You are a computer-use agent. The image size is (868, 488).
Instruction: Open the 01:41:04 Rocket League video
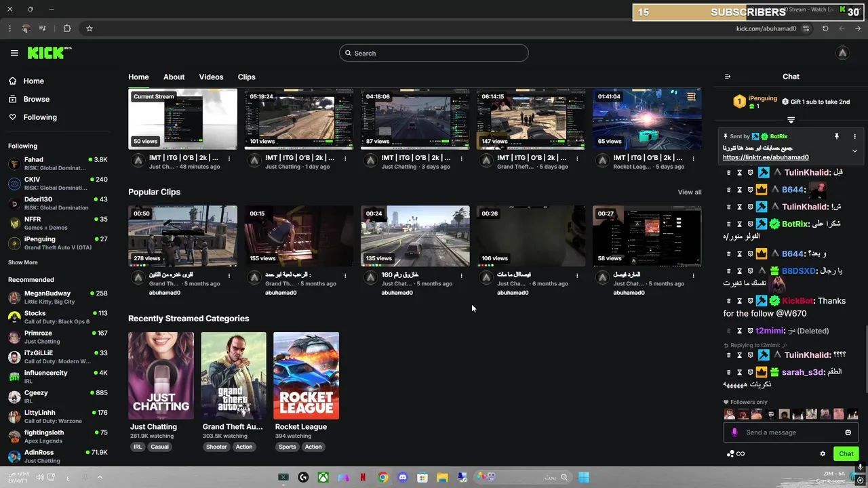(x=647, y=119)
